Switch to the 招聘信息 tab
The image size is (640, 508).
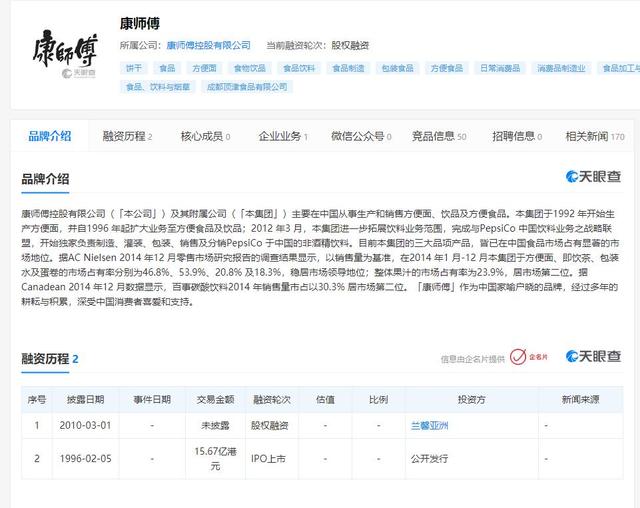pos(517,136)
